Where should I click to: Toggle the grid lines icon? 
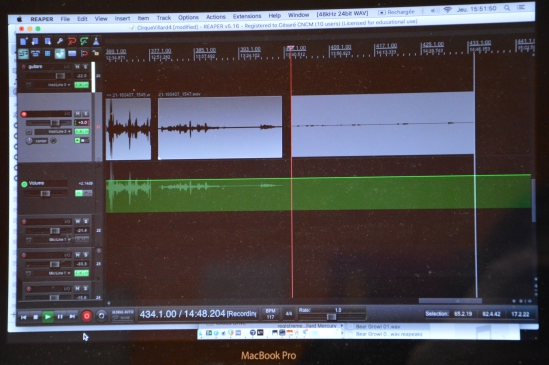[x=47, y=54]
